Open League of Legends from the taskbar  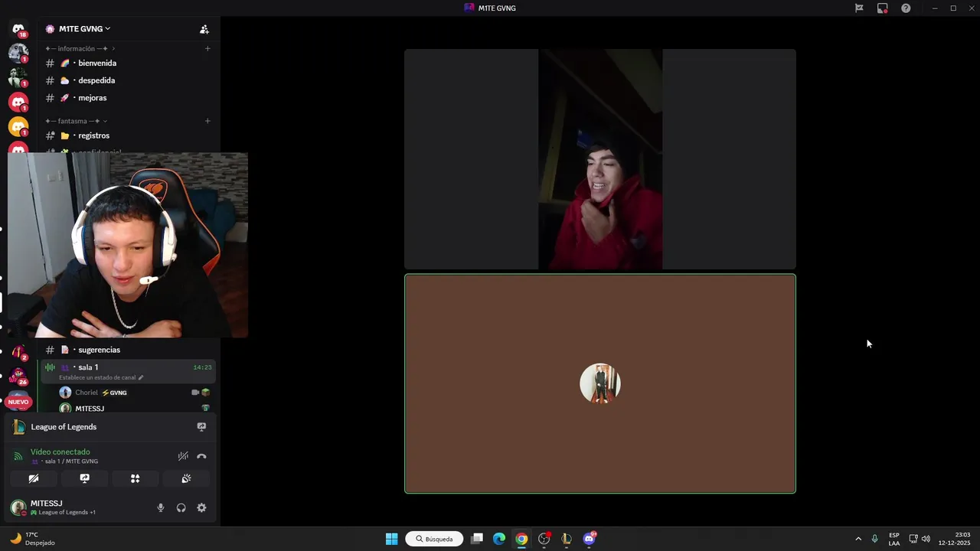click(567, 539)
